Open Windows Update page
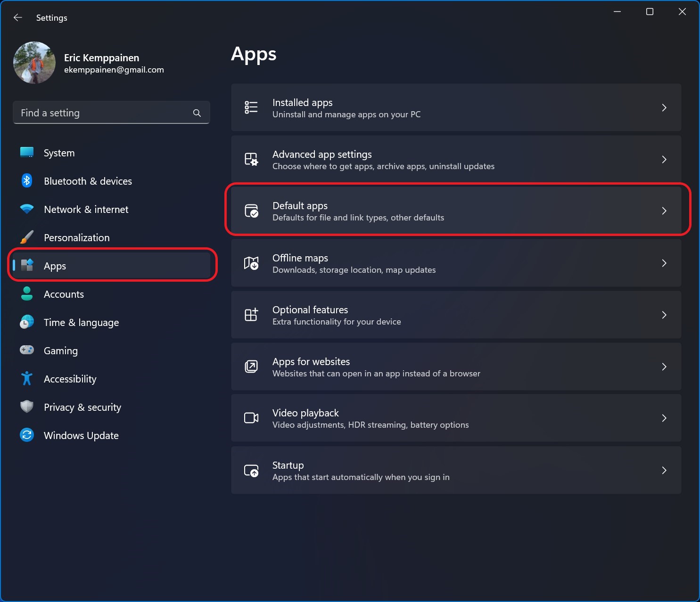Image resolution: width=700 pixels, height=602 pixels. pyautogui.click(x=111, y=435)
